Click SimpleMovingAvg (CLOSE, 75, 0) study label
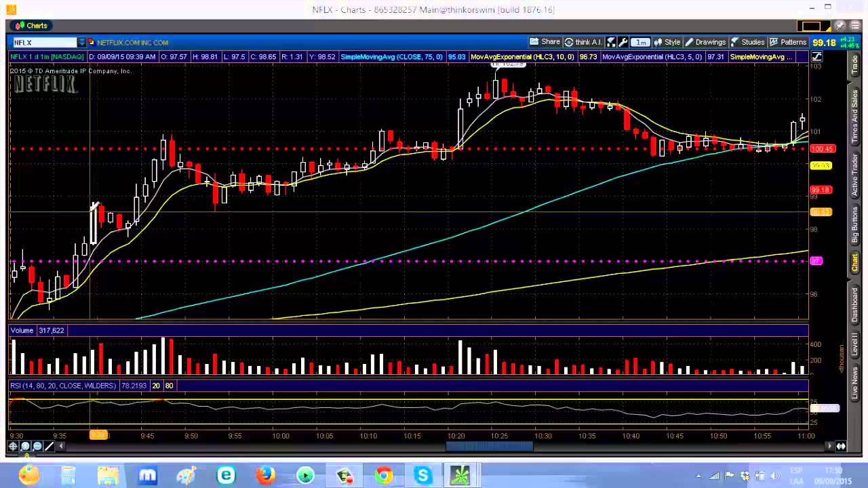Image resolution: width=868 pixels, height=488 pixels. (x=392, y=57)
